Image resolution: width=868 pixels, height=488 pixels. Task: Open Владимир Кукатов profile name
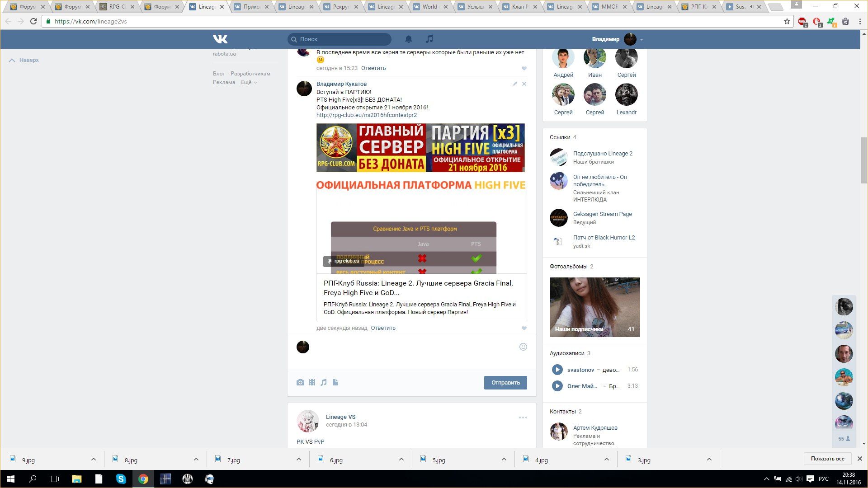341,84
